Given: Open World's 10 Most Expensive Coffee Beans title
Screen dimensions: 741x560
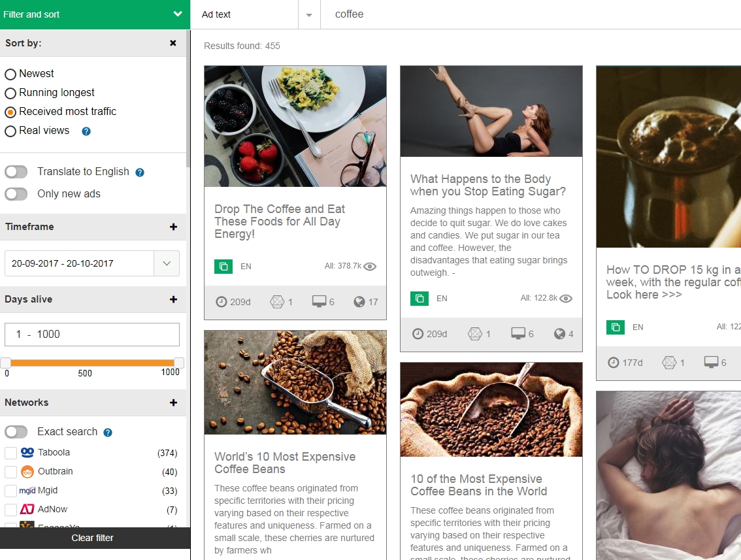Looking at the screenshot, I should [x=285, y=463].
